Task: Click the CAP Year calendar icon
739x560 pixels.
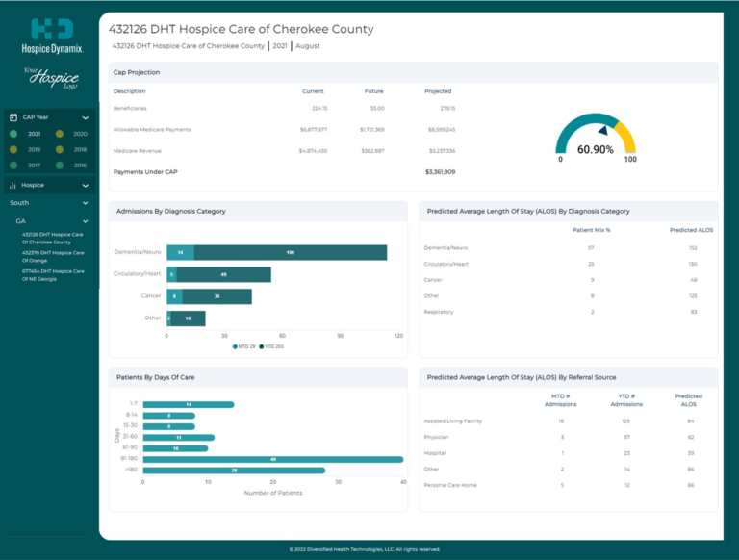Action: (x=13, y=117)
